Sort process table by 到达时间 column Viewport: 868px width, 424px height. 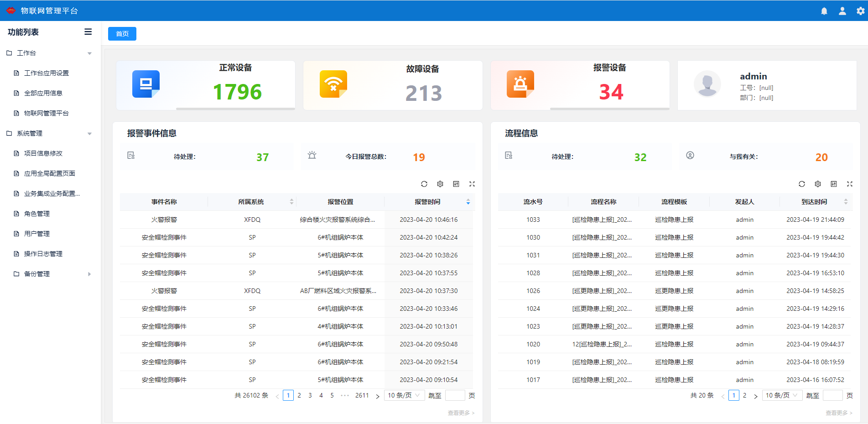coord(846,202)
